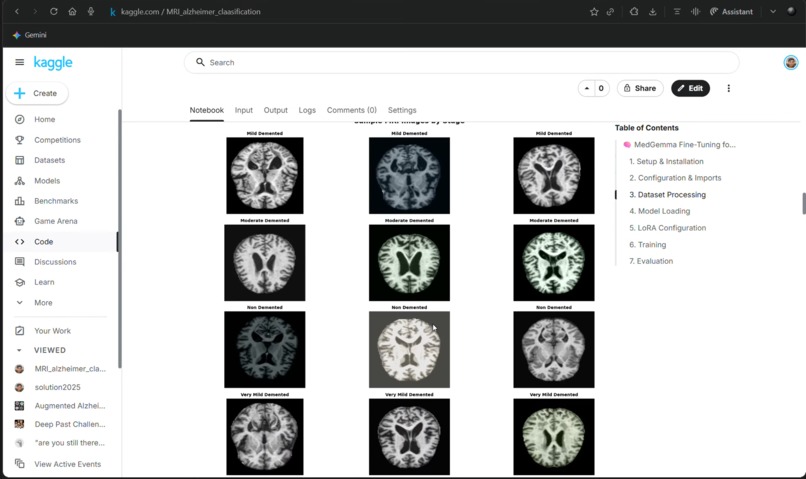Go to 7. Evaluation section
806x479 pixels.
[651, 261]
